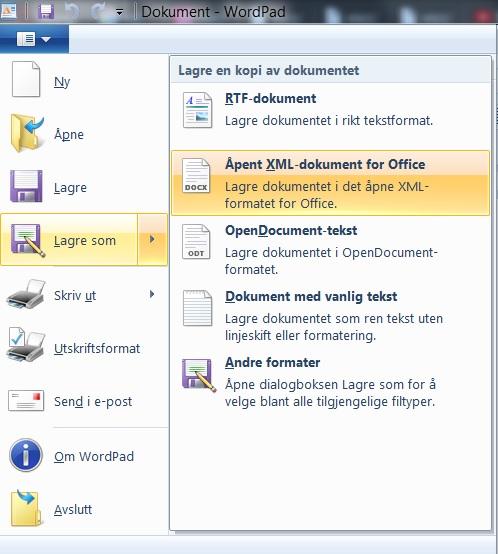Viewport: 498px width, 554px height.
Task: Click the folder icon next to Åpne
Action: [x=27, y=133]
